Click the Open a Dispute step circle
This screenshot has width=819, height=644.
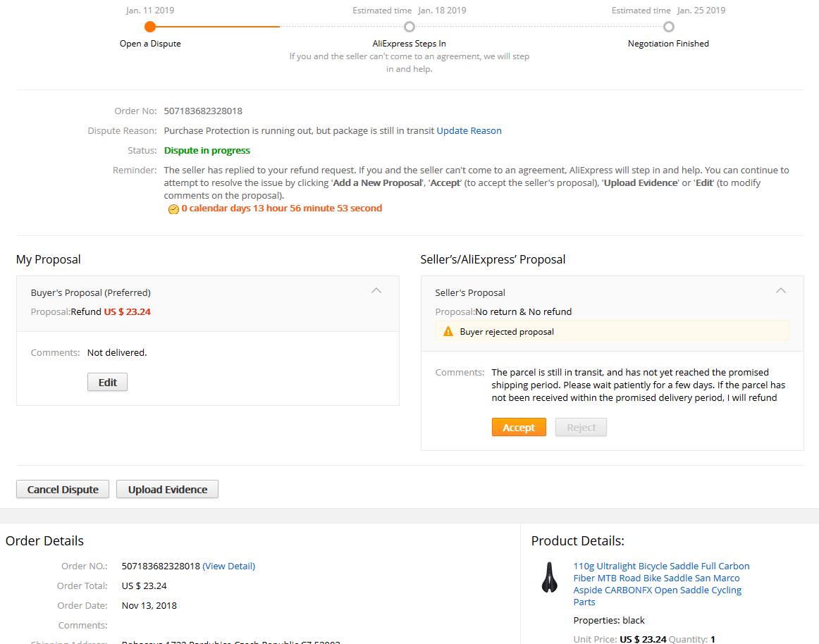tap(149, 27)
